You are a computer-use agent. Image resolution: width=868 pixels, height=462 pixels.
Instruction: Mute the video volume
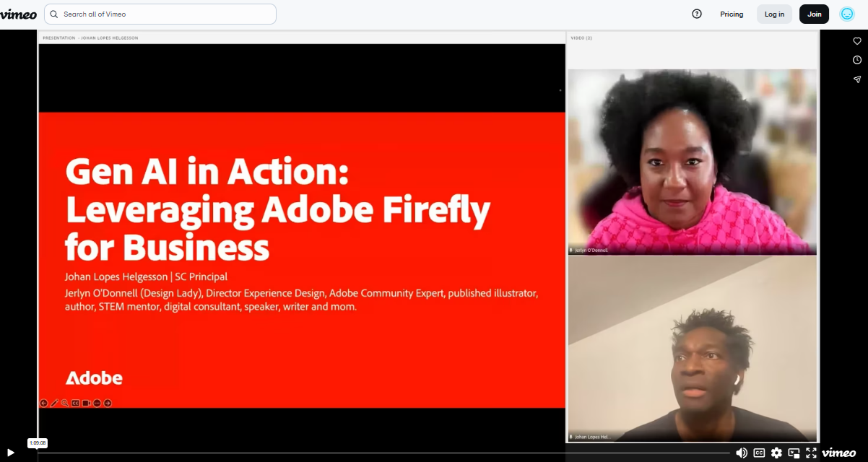pyautogui.click(x=742, y=453)
